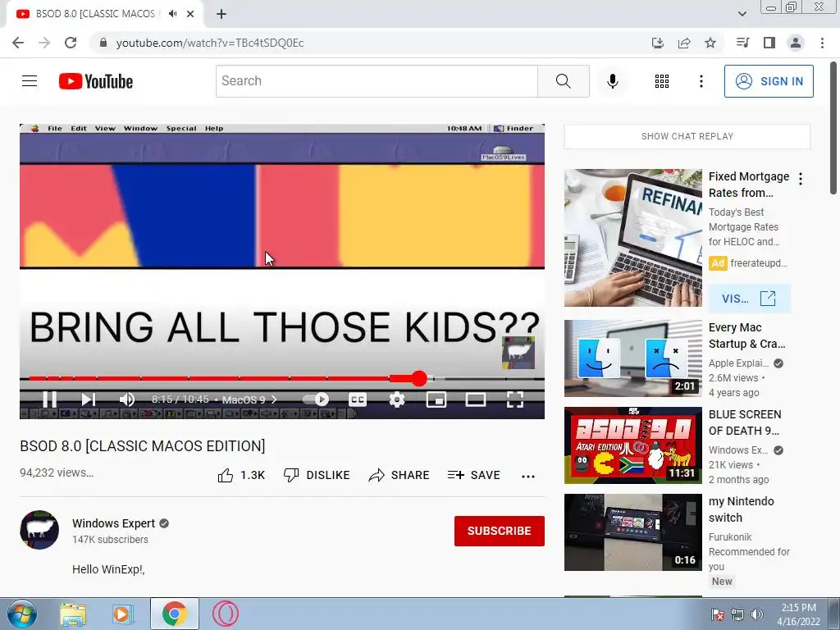Image resolution: width=840 pixels, height=630 pixels.
Task: Open Chrome media controls
Action: tap(742, 43)
